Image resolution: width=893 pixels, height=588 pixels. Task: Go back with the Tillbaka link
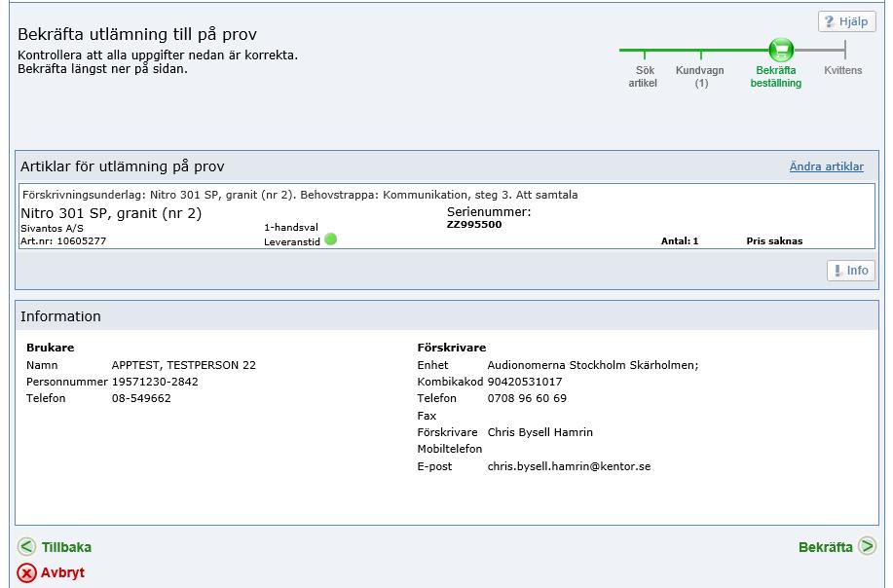coord(66,547)
